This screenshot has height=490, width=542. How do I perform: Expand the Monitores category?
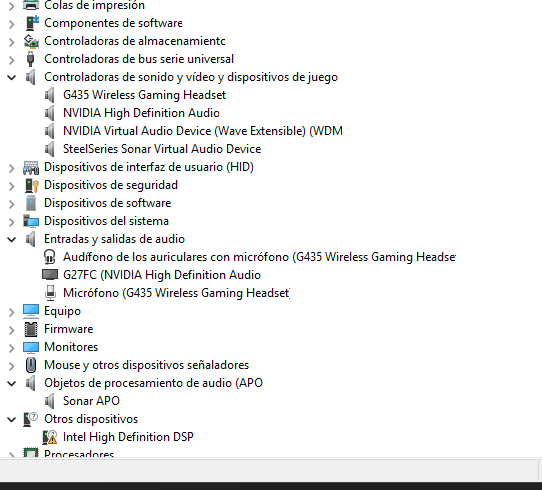(x=11, y=348)
